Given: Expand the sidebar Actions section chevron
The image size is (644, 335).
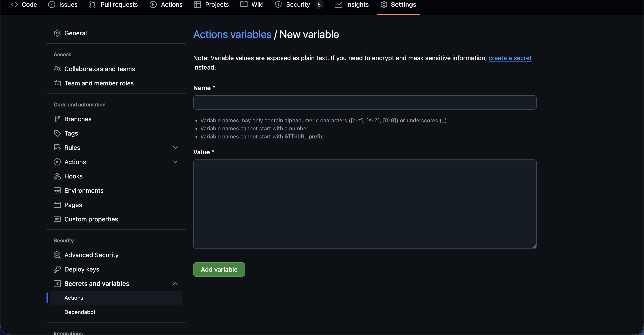Looking at the screenshot, I should coord(175,162).
